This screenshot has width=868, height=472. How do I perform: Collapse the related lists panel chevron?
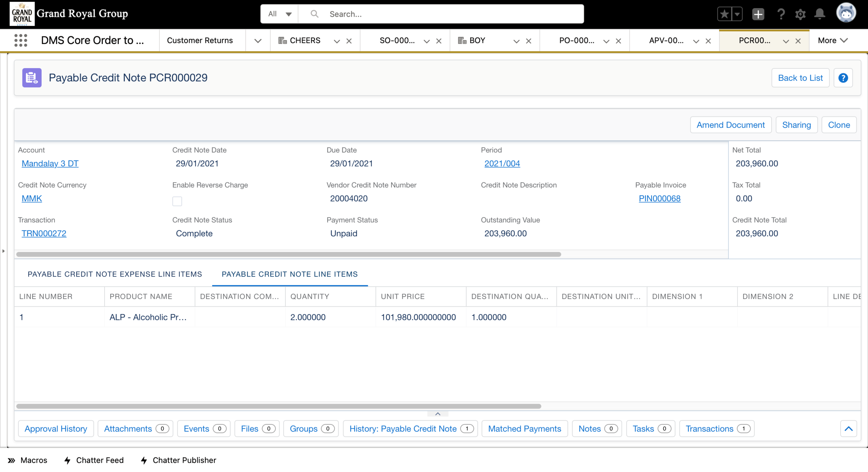coord(848,429)
